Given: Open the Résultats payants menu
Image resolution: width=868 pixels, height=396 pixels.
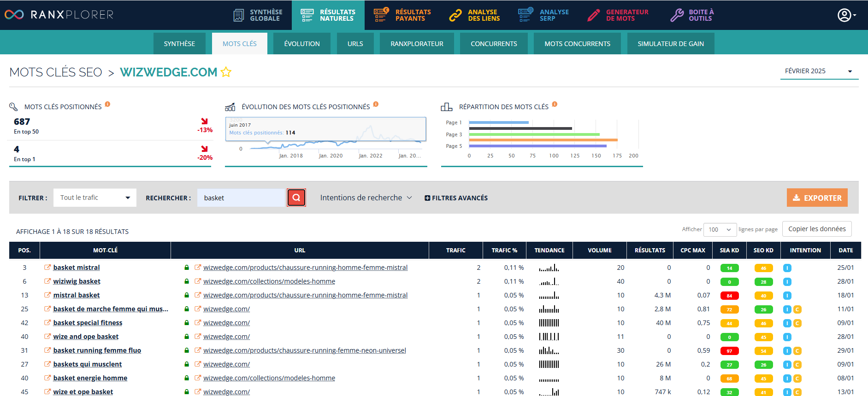Looking at the screenshot, I should (402, 15).
